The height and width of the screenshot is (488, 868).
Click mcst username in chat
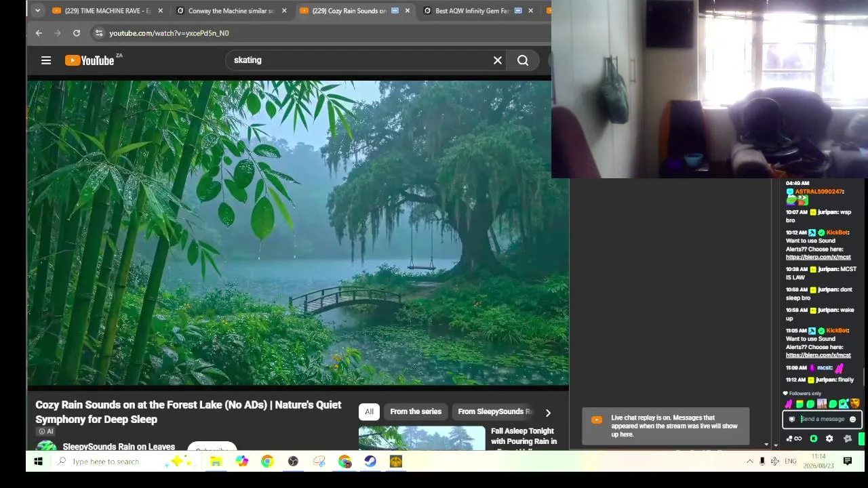pyautogui.click(x=824, y=368)
